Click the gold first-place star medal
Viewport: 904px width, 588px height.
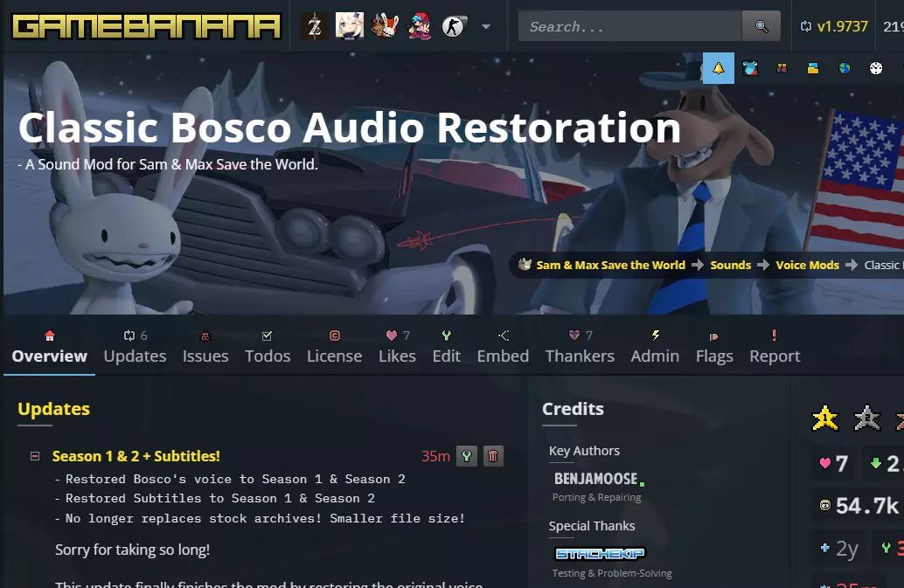(825, 419)
